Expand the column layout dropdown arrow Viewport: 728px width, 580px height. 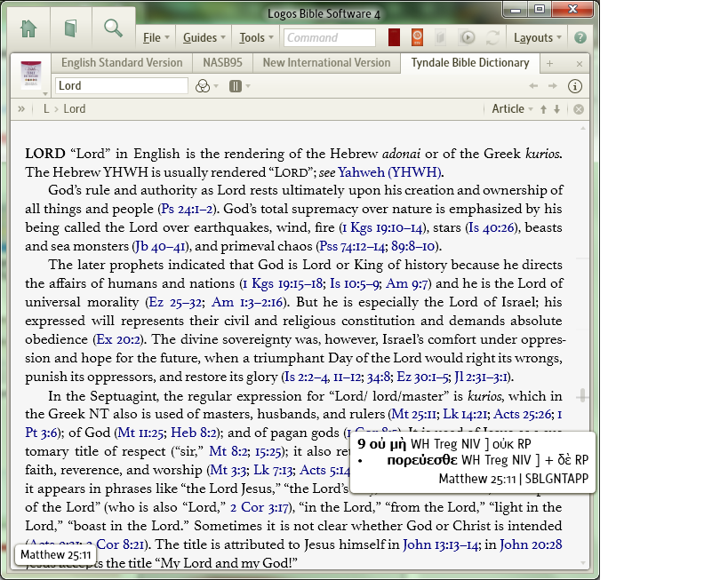[248, 86]
